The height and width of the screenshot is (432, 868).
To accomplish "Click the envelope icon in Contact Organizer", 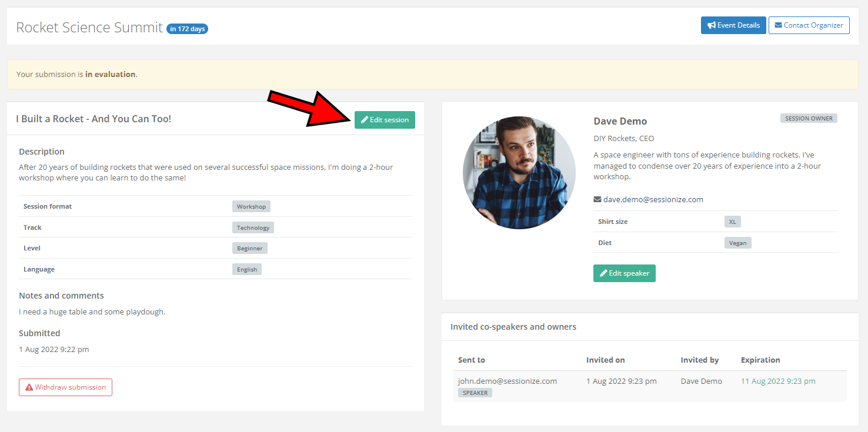I will (x=778, y=25).
